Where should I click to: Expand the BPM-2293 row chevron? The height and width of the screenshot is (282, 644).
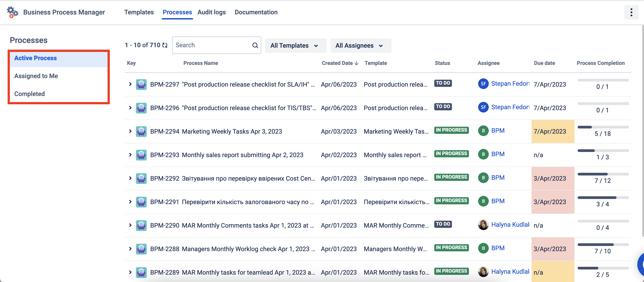(130, 155)
